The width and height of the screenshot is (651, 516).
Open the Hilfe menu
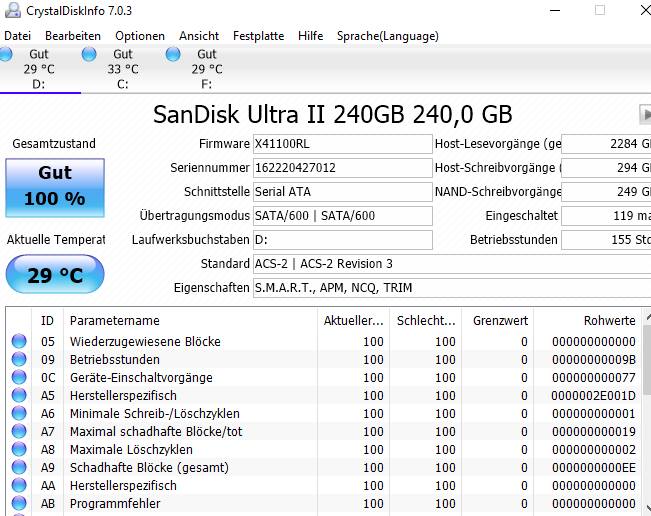[311, 36]
